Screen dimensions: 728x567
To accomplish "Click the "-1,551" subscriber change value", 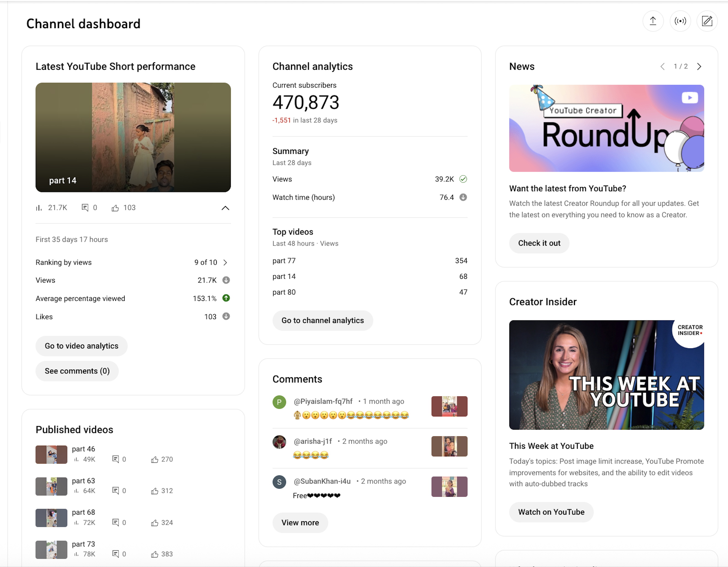I will [281, 120].
